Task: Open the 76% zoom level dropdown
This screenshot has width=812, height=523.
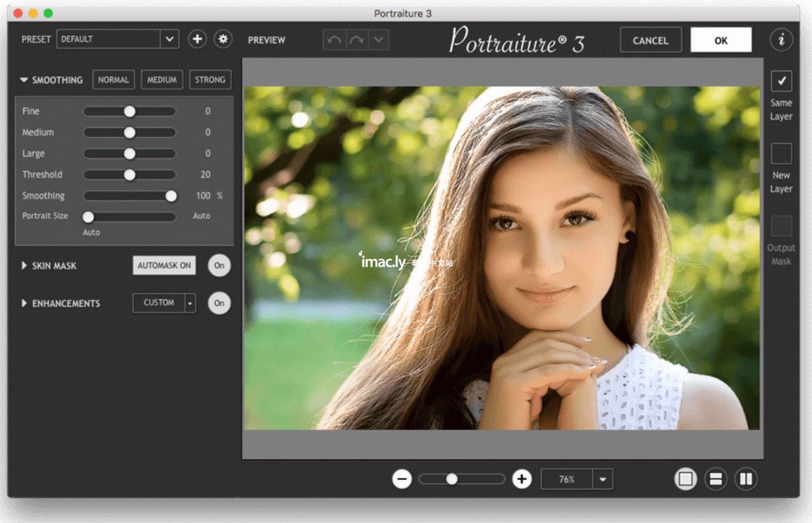Action: pos(602,479)
